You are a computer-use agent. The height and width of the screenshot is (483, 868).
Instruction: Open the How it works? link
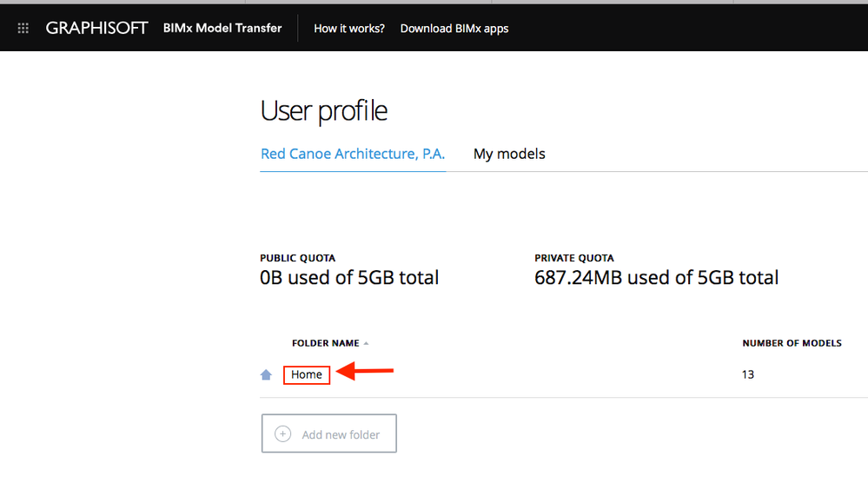click(x=349, y=29)
